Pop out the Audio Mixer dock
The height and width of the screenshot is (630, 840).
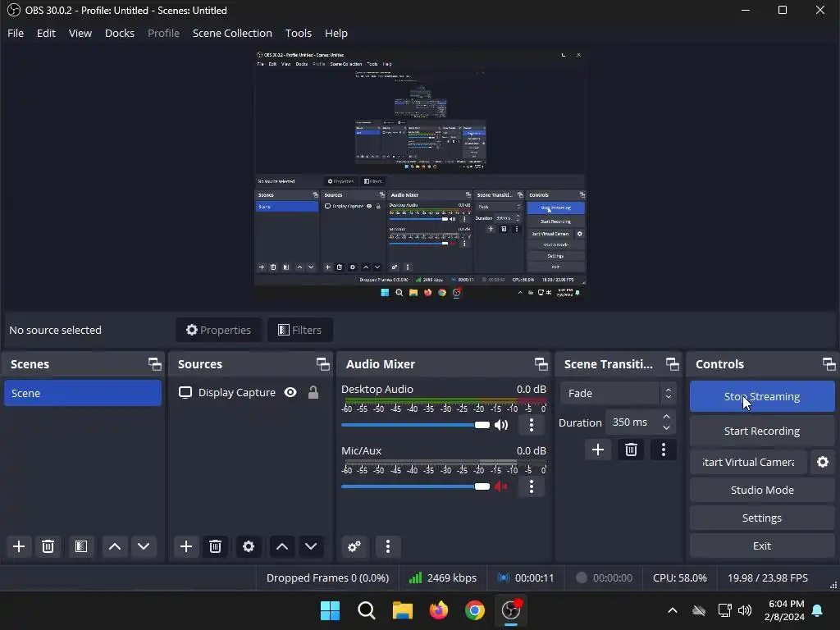tap(541, 364)
